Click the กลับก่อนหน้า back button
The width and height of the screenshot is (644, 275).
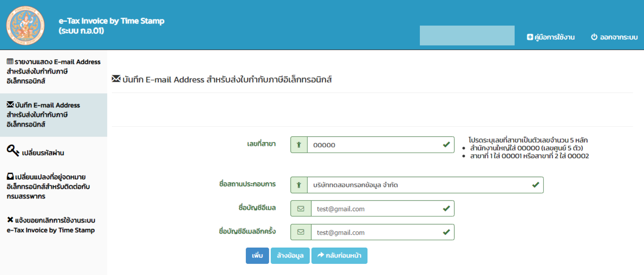[339, 256]
